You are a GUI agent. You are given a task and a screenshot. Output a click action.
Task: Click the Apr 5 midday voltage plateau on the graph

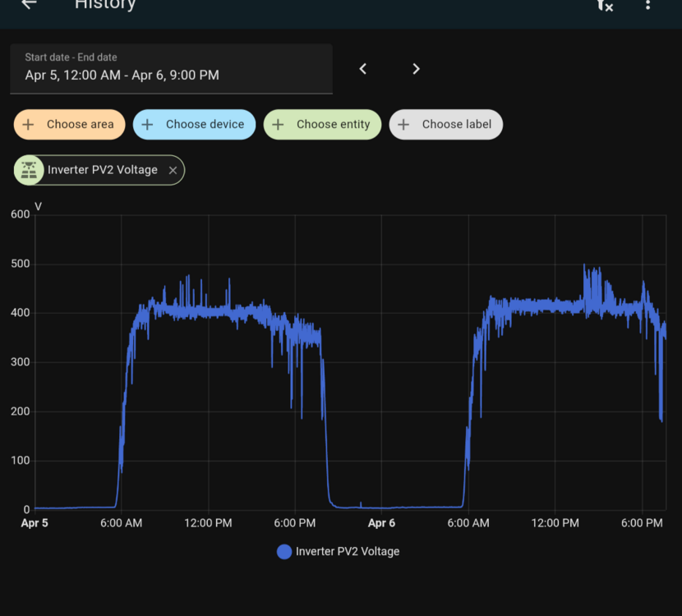(210, 311)
